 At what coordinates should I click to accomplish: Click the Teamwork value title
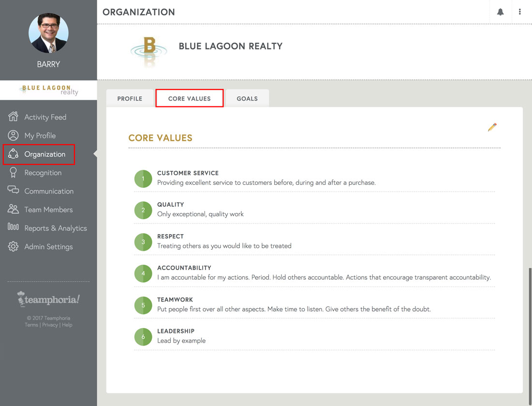point(175,300)
